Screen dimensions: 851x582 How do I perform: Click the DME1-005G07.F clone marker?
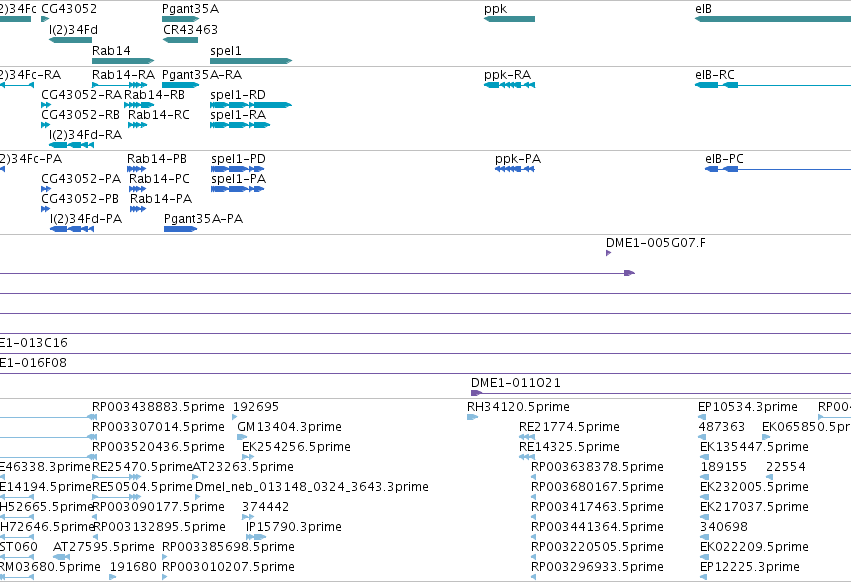pos(608,253)
